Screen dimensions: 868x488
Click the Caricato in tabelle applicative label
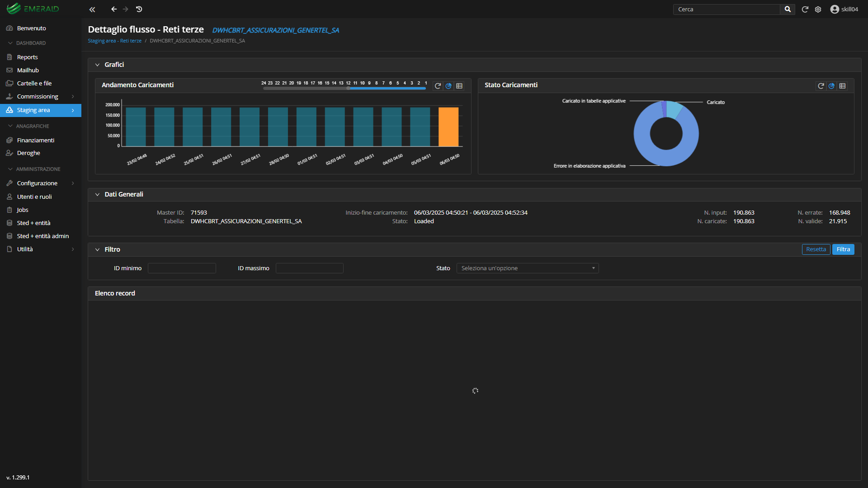(594, 101)
